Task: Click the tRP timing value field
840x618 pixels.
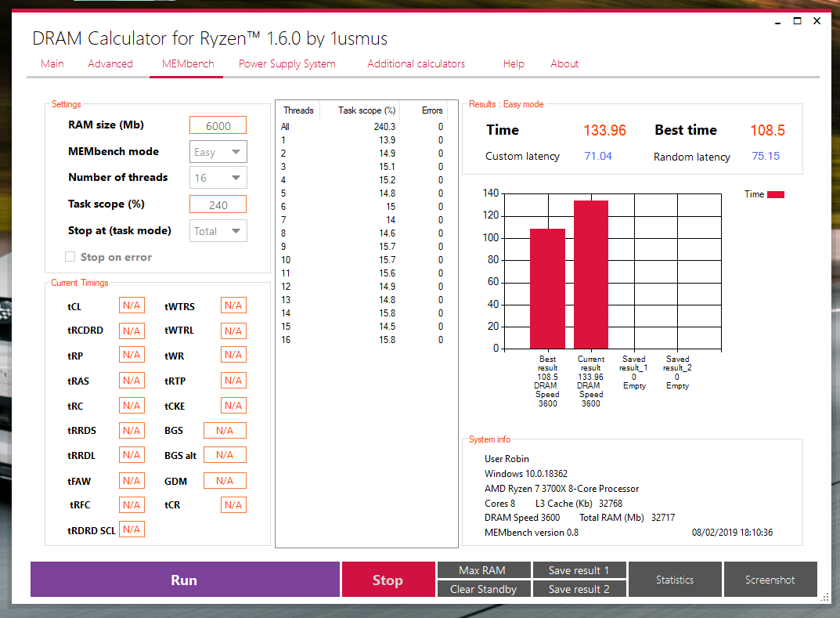Action: (x=132, y=355)
